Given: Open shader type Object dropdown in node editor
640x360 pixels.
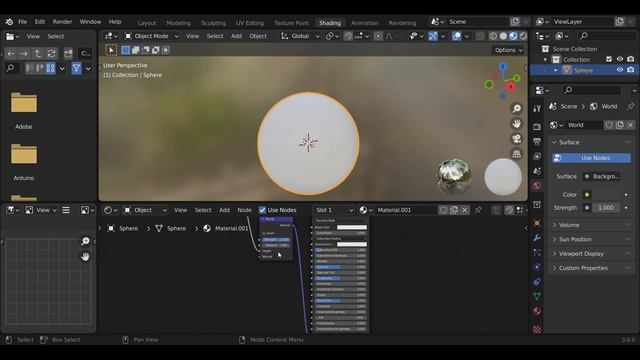Looking at the screenshot, I should tap(146, 210).
